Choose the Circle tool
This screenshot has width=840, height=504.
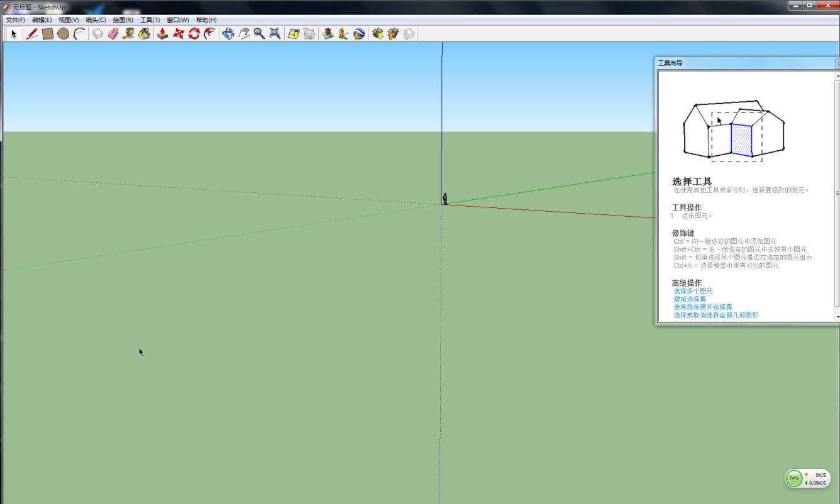[x=64, y=34]
